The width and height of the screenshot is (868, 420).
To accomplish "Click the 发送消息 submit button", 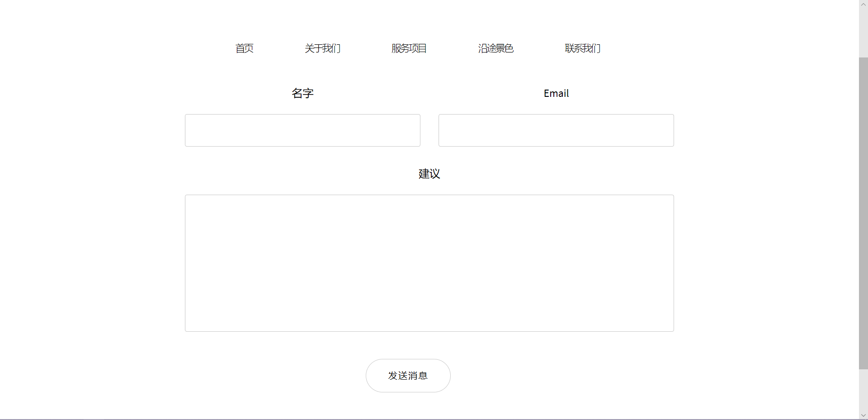I will click(408, 376).
